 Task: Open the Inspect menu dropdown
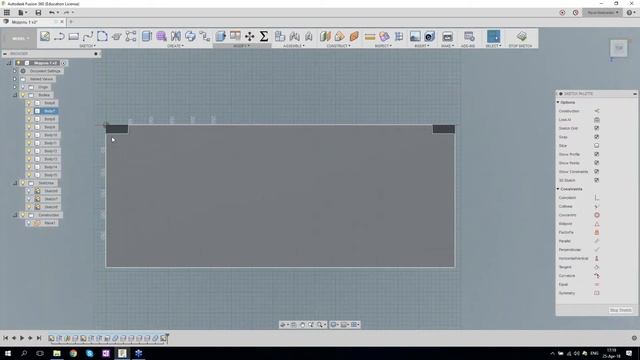(383, 46)
